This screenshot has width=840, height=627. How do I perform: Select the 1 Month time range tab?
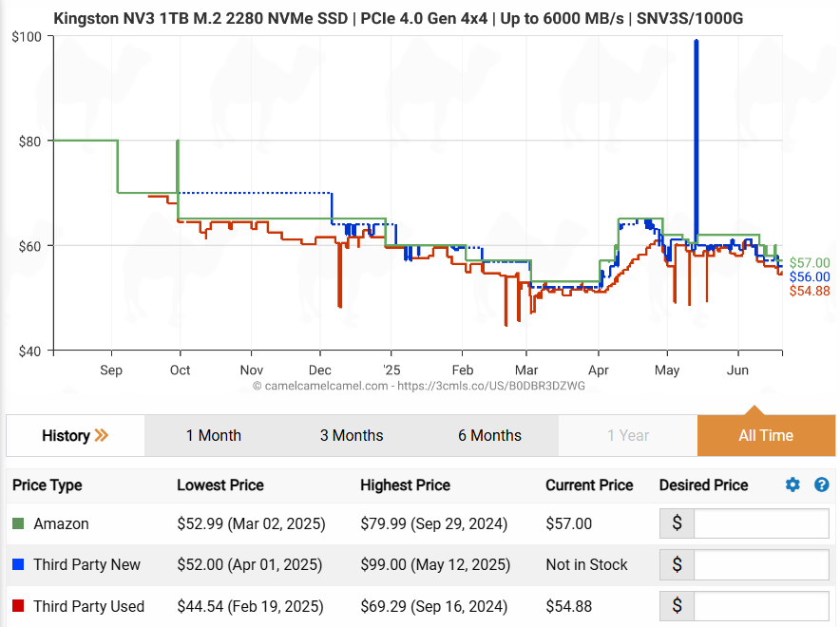[213, 436]
